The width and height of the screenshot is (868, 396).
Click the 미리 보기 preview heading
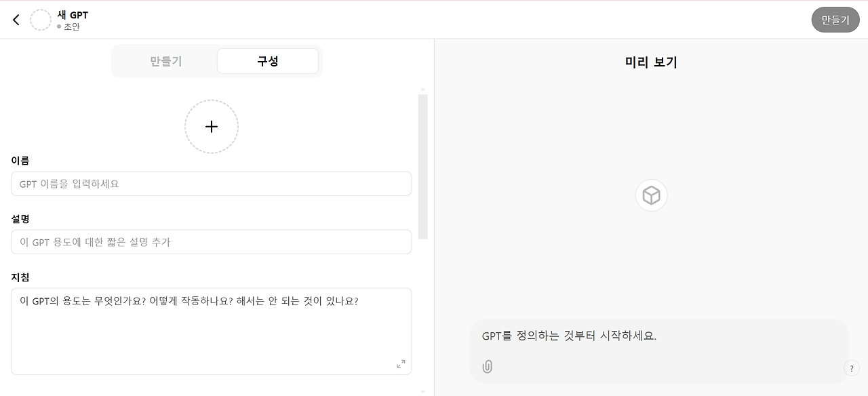[x=649, y=62]
